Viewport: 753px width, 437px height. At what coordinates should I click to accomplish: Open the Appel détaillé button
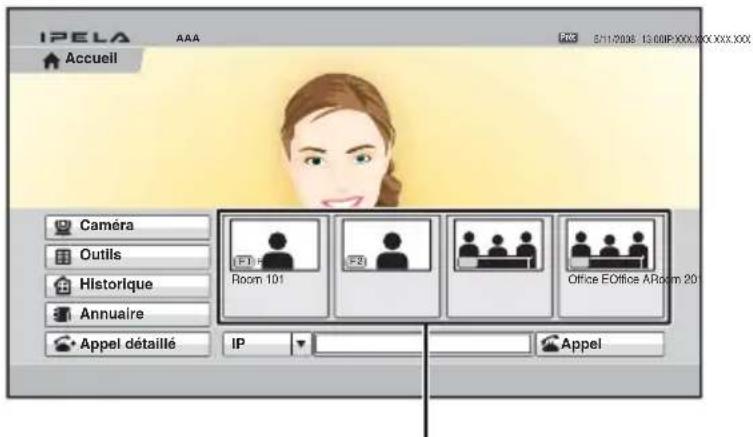[128, 344]
